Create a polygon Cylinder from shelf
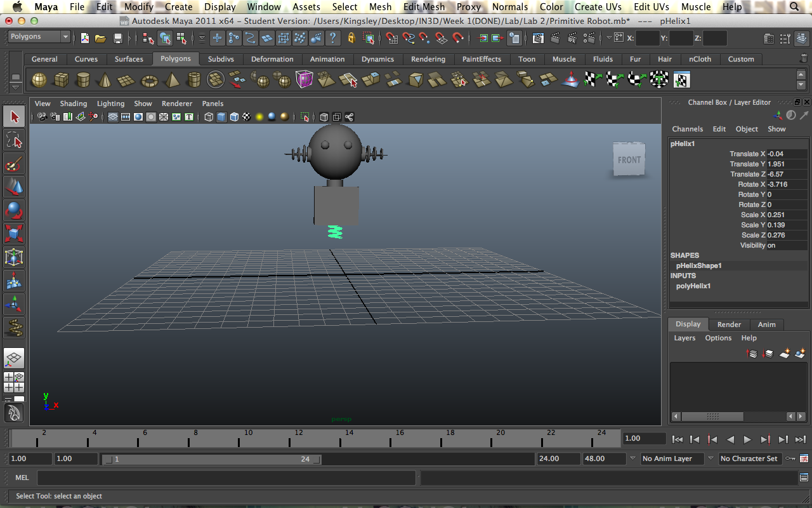The width and height of the screenshot is (812, 508). click(82, 80)
